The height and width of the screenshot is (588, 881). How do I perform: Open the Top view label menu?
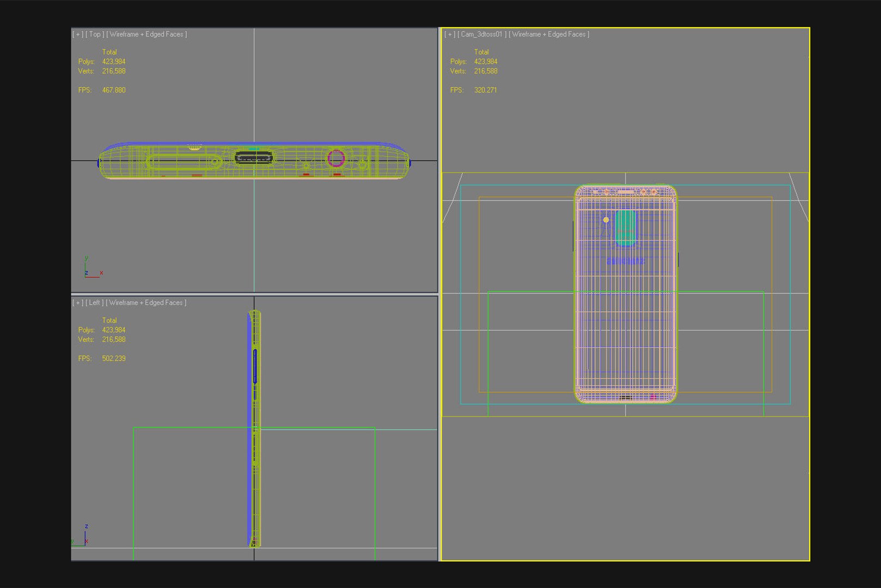point(95,34)
